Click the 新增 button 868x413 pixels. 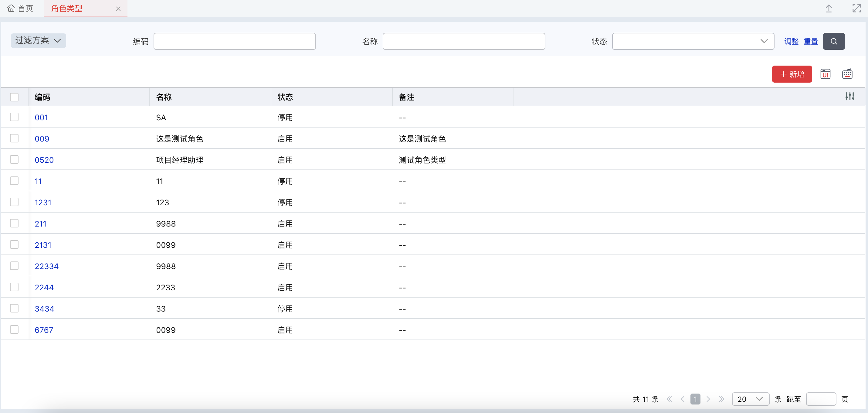click(x=792, y=74)
